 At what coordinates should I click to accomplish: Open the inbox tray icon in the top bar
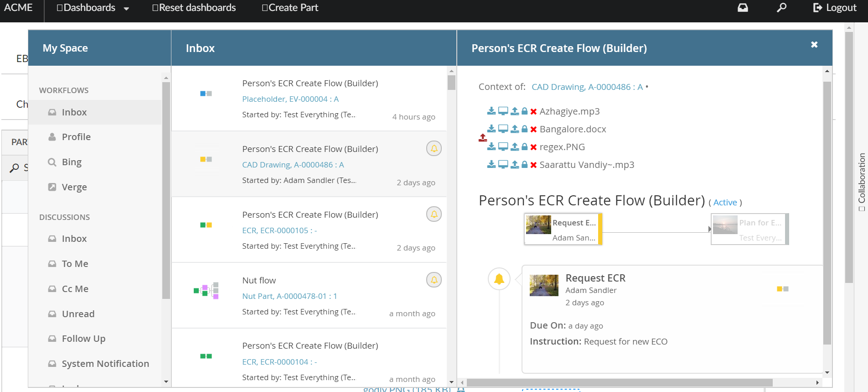click(x=743, y=8)
